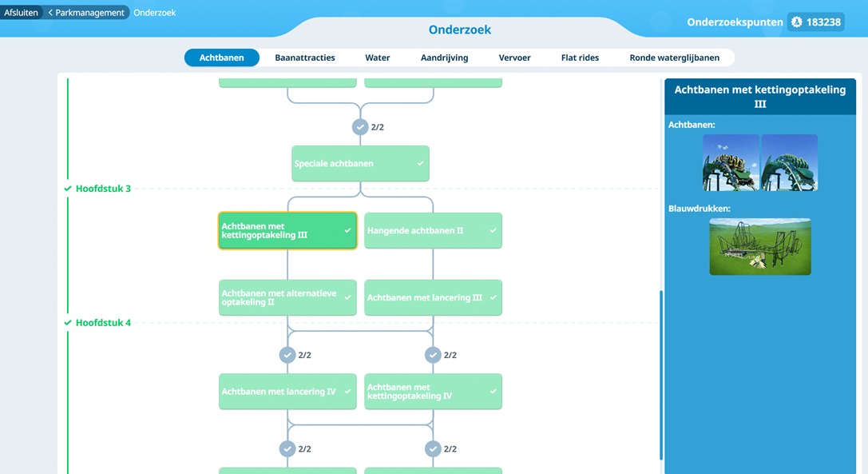Click the Achtbanen section label in details panel
Screen dimensions: 868x474
tap(692, 125)
